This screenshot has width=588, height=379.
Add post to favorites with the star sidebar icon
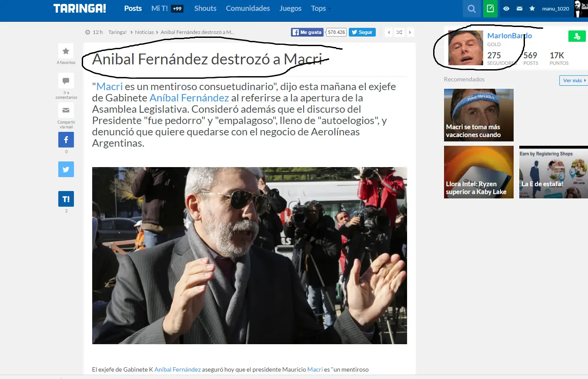click(66, 51)
